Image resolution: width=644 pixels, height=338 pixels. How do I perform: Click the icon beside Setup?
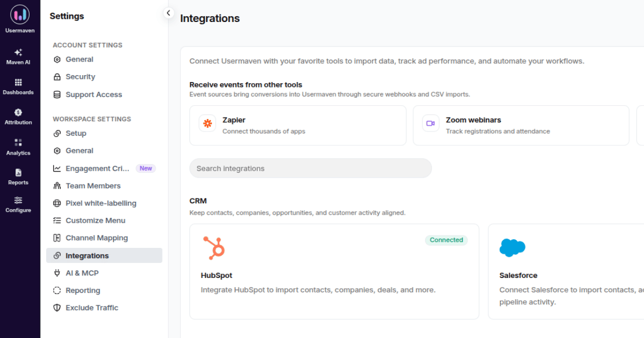coord(57,134)
